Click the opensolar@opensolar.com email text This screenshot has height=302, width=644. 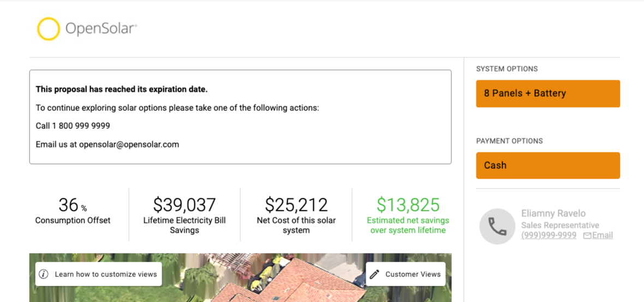click(129, 145)
